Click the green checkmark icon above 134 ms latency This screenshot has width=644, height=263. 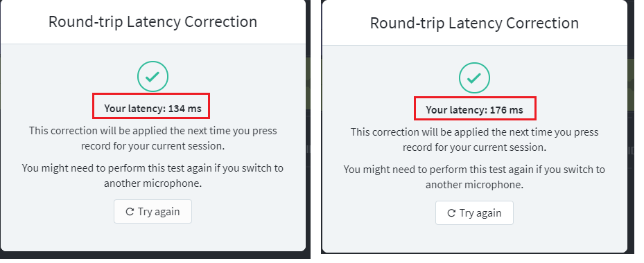click(153, 76)
